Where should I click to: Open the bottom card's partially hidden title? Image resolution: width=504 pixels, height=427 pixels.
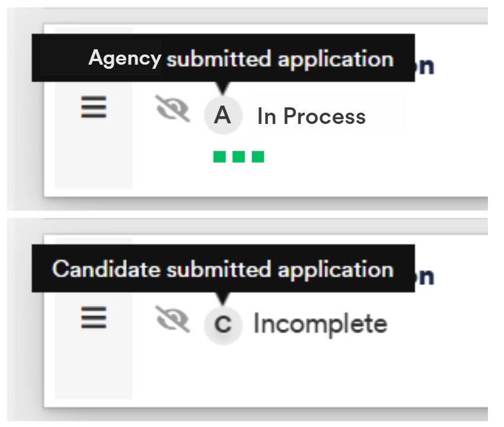pyautogui.click(x=425, y=277)
